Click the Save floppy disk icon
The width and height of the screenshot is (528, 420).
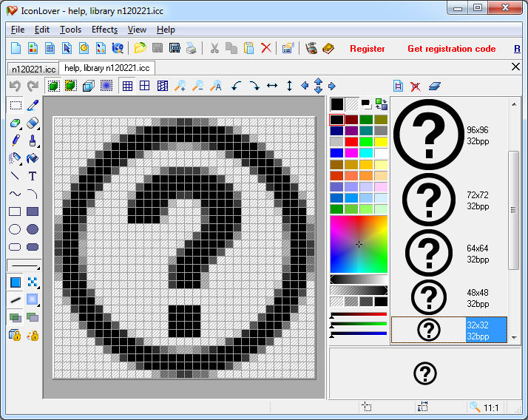pyautogui.click(x=158, y=49)
